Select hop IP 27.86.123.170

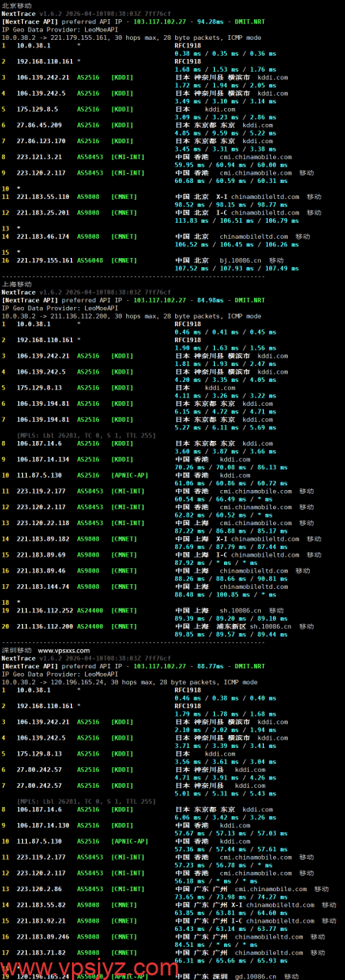coord(40,141)
